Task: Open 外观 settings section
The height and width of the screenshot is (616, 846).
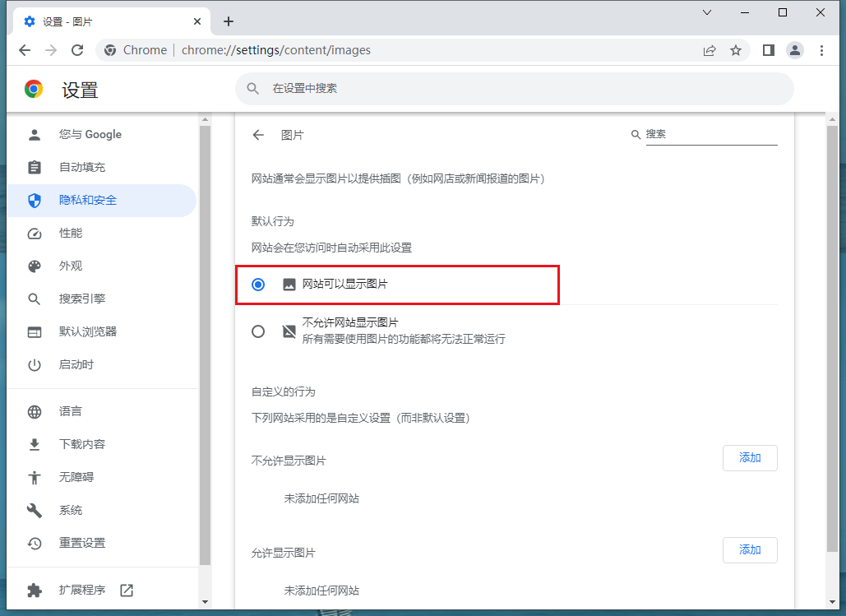Action: click(x=101, y=266)
